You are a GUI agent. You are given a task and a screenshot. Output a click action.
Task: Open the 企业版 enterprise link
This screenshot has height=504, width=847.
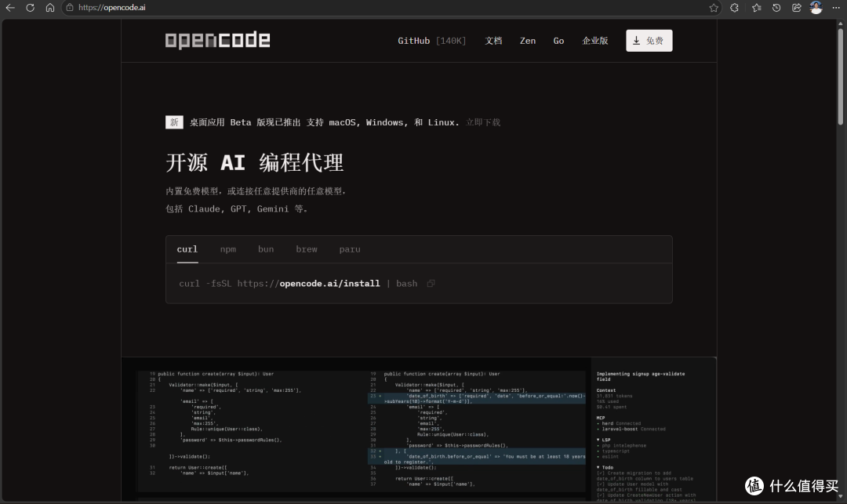tap(594, 41)
